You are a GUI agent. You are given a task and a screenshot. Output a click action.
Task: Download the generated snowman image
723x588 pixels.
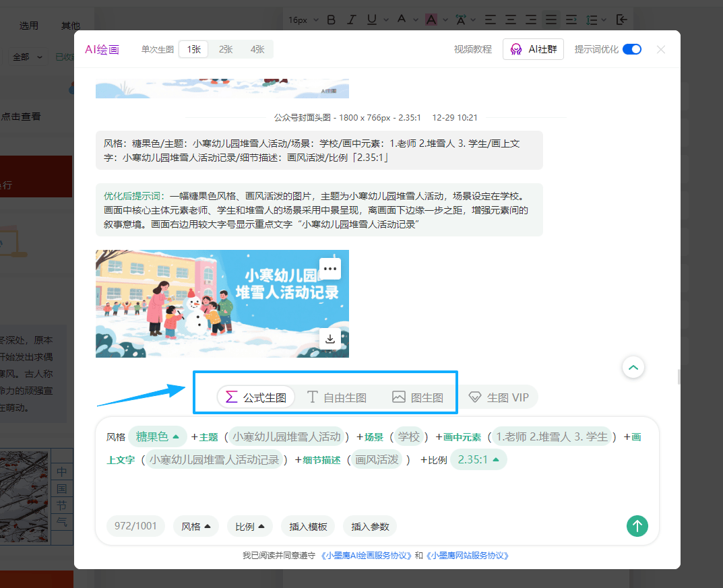(329, 339)
